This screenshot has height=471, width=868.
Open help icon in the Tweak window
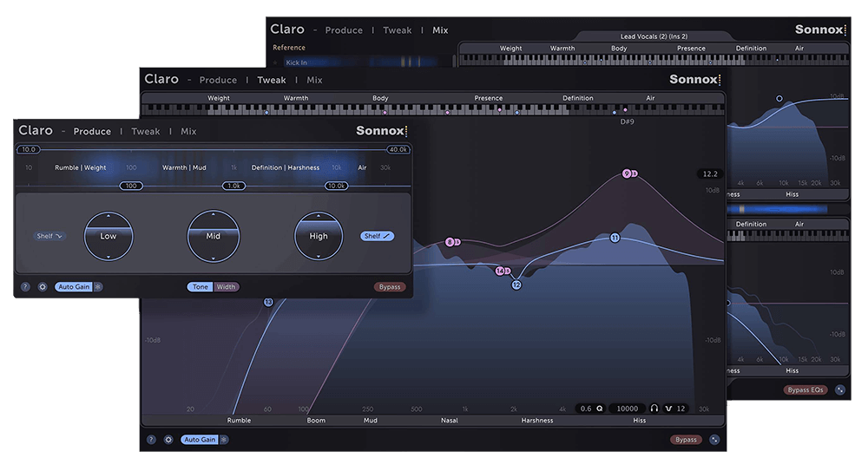tap(151, 440)
